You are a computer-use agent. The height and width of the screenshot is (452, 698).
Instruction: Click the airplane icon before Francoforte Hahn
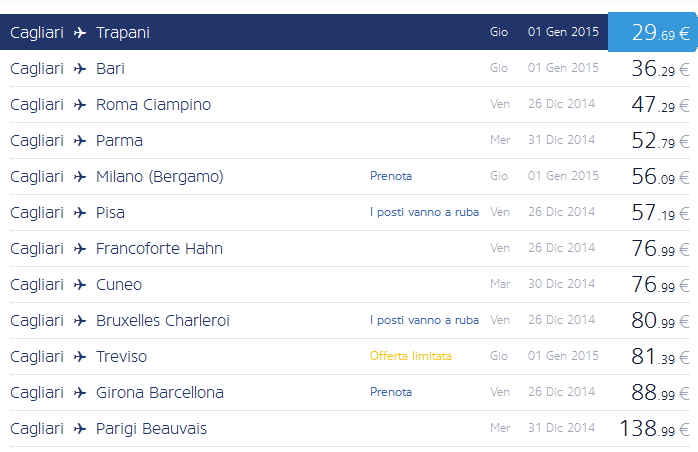coord(80,249)
